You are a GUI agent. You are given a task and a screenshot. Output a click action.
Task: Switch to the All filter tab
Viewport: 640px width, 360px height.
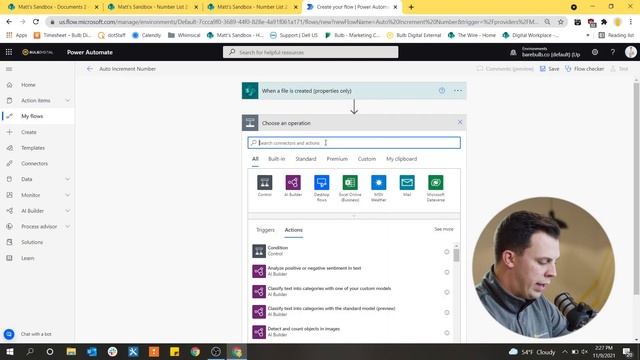[x=255, y=159]
